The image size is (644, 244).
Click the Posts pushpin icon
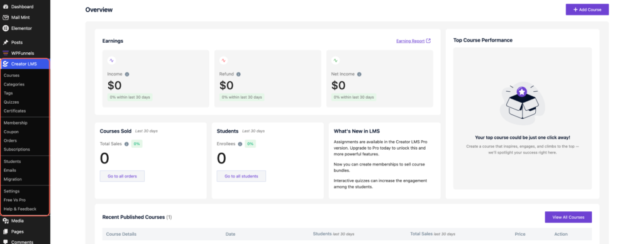5,42
